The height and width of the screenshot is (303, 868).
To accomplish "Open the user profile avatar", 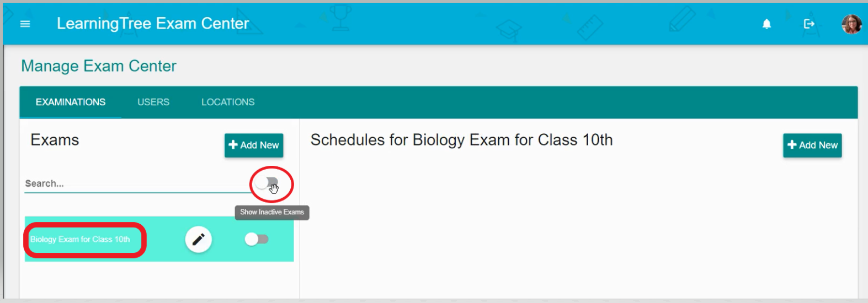I will pos(851,24).
